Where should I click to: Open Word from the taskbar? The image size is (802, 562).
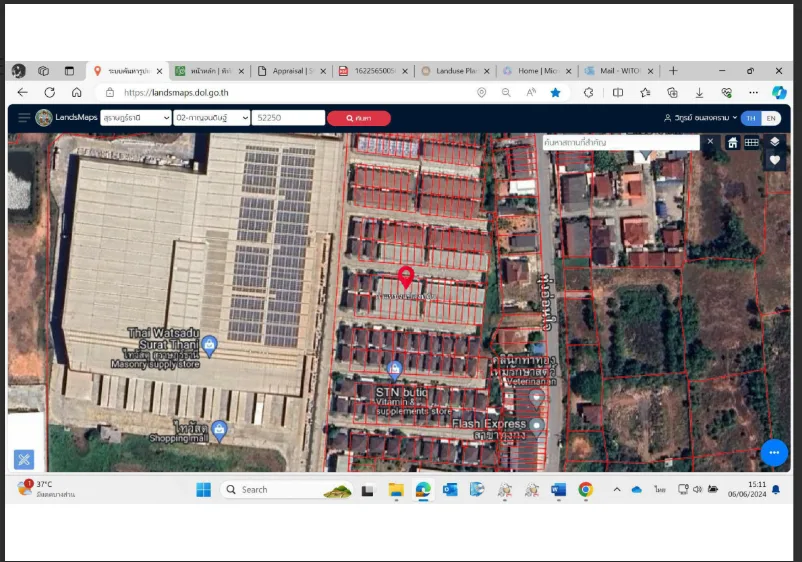point(559,490)
